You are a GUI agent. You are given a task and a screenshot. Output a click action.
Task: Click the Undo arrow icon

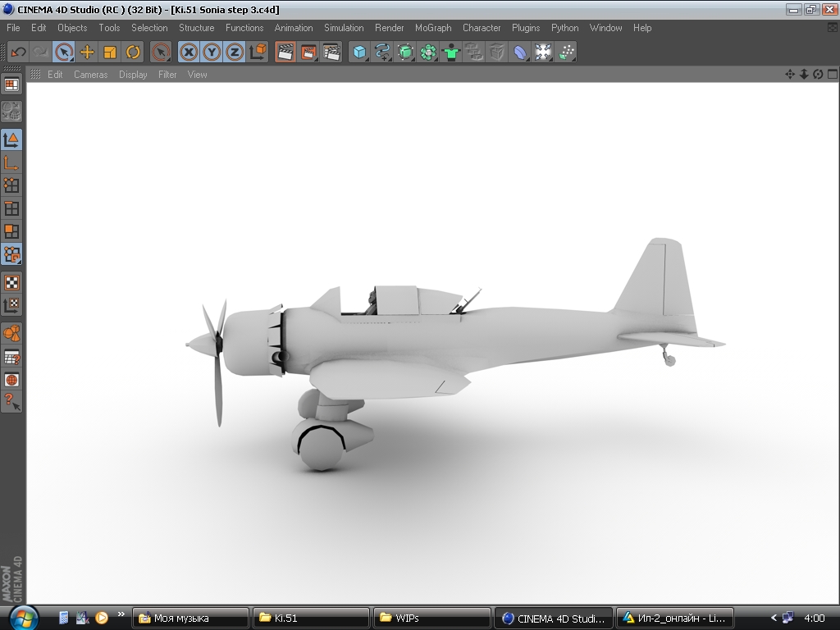point(18,52)
